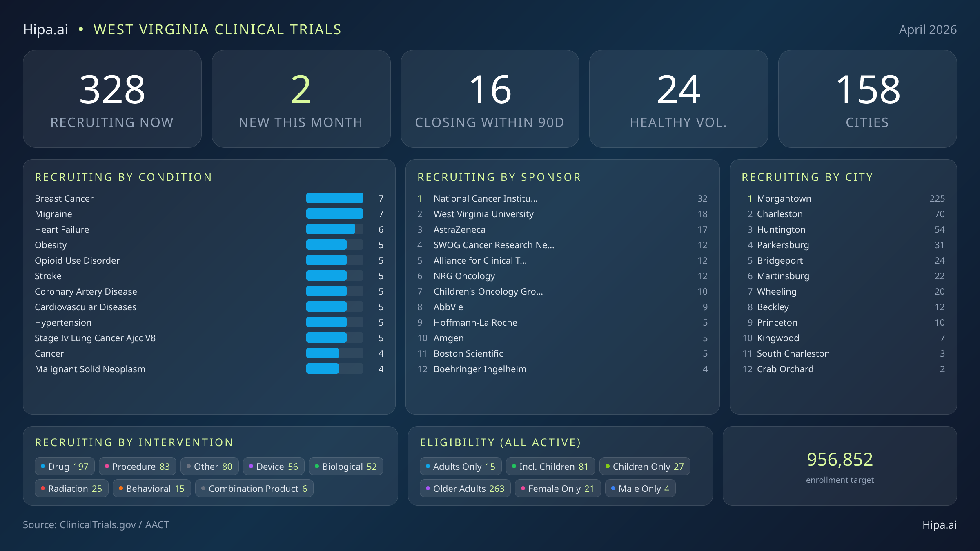Click the Female Only 21 chip
Screen dimensions: 980x551
(x=558, y=489)
